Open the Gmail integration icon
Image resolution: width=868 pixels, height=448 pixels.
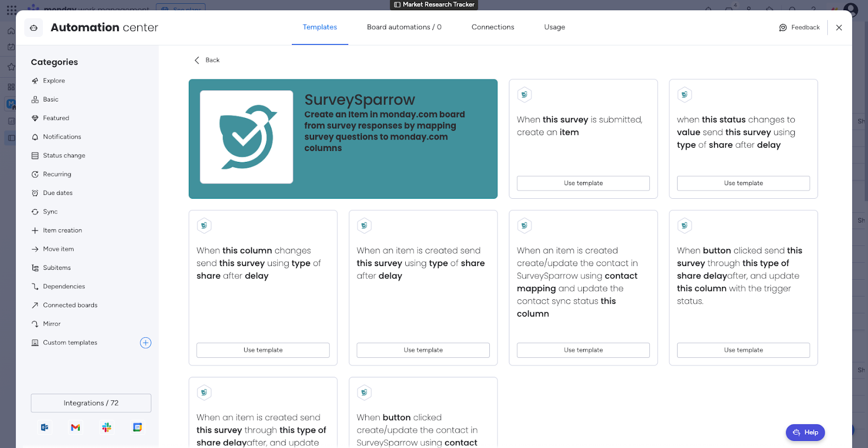tap(75, 427)
